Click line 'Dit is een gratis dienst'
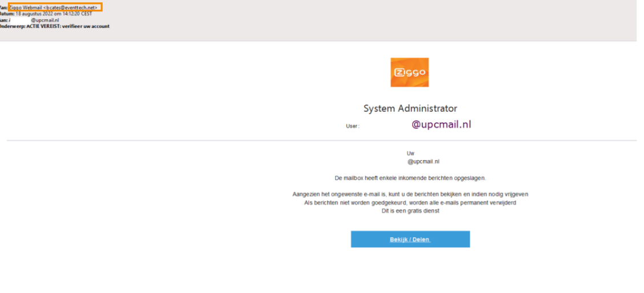This screenshot has height=293, width=644. coord(410,211)
